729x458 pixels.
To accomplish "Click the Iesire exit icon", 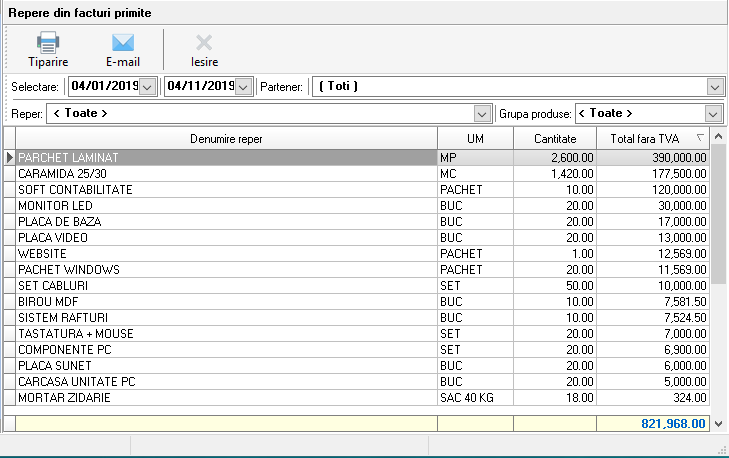I will (204, 42).
